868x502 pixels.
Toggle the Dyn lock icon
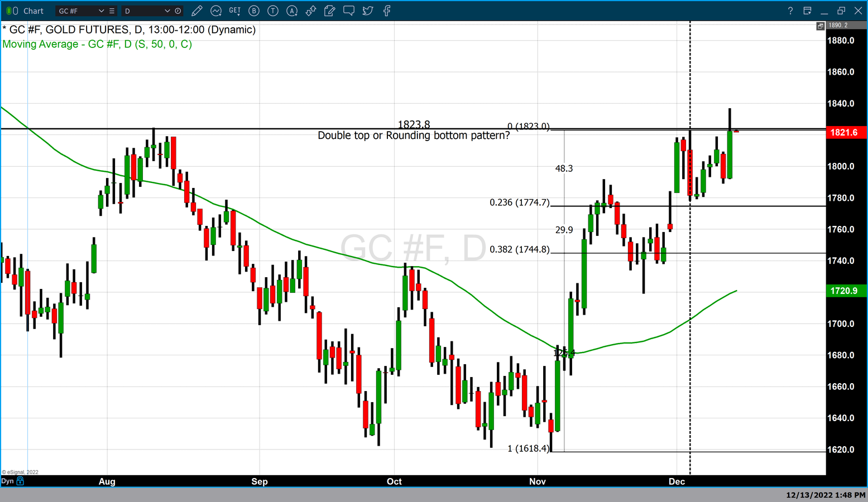click(21, 481)
